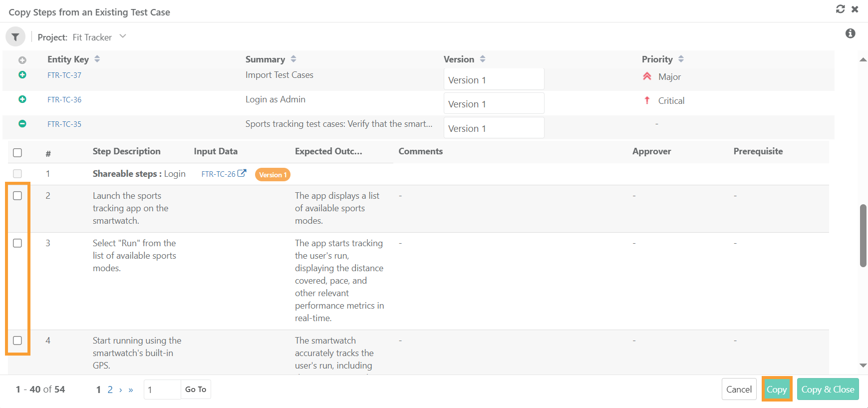Image resolution: width=868 pixels, height=408 pixels.
Task: Open Version dropdown for FTR-TC-37
Action: 494,80
